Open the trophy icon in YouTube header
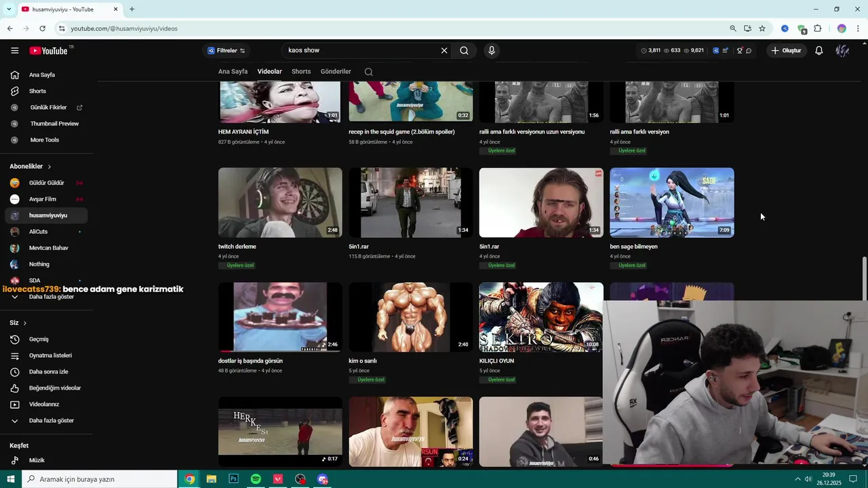868x488 pixels. tap(739, 51)
